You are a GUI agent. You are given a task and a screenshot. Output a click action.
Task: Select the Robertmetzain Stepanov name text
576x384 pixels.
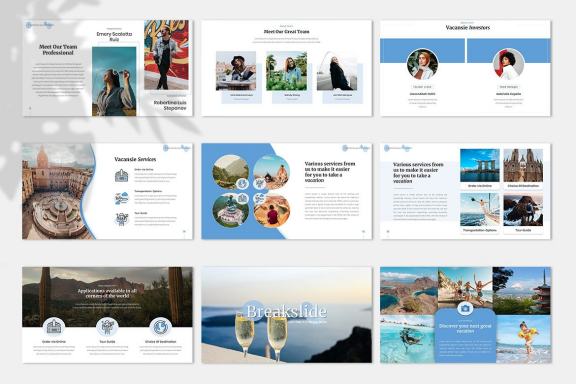170,105
